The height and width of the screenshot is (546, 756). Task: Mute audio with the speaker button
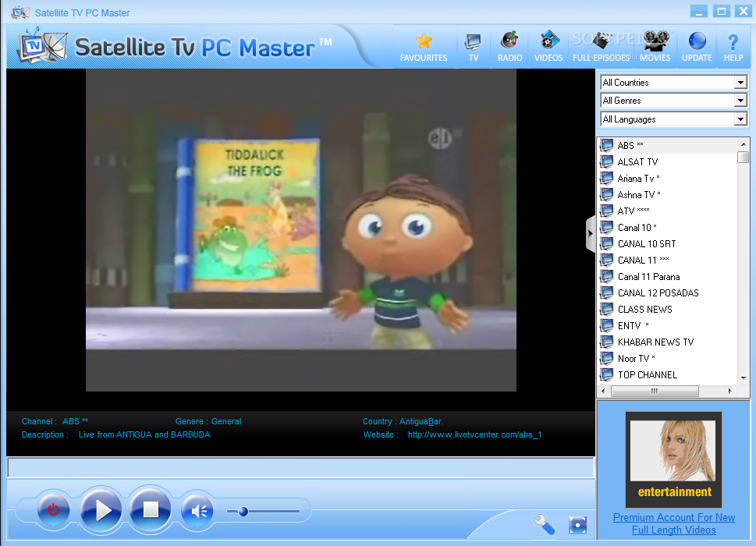click(x=197, y=510)
